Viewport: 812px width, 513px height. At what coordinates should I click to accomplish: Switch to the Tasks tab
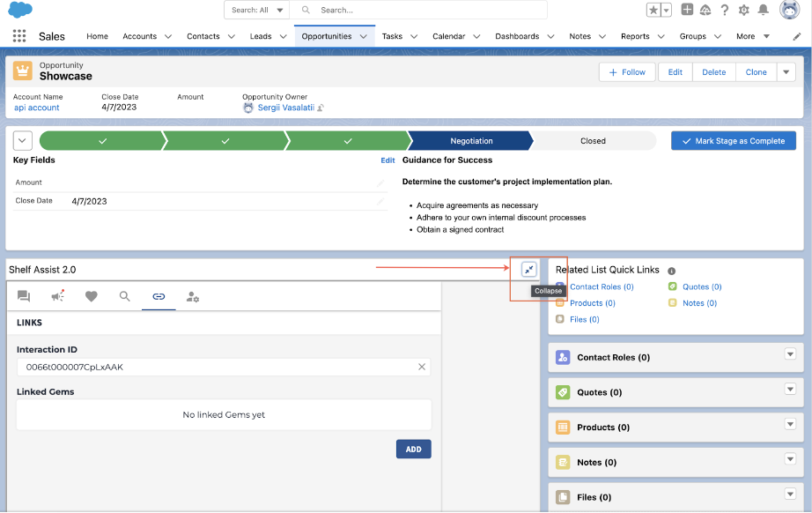point(392,36)
